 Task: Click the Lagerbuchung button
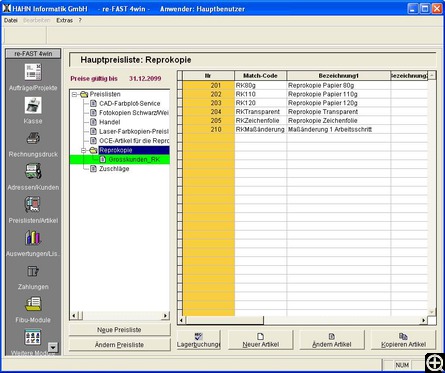pyautogui.click(x=198, y=340)
